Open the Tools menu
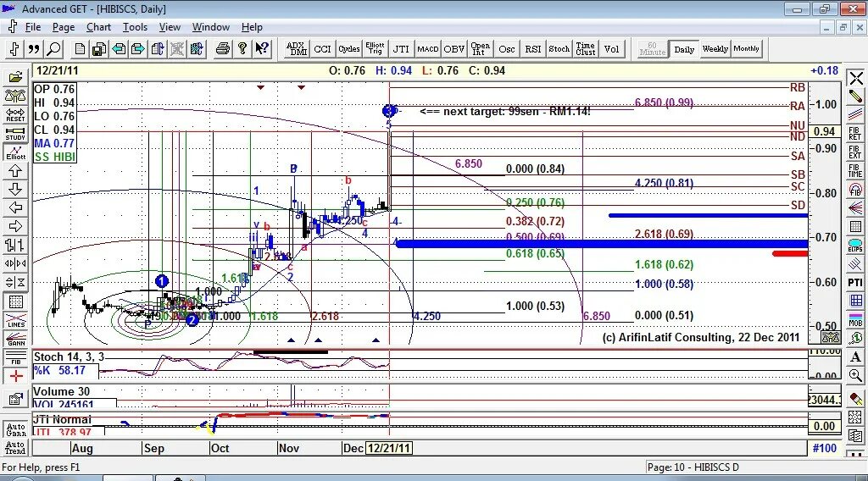 coord(135,27)
